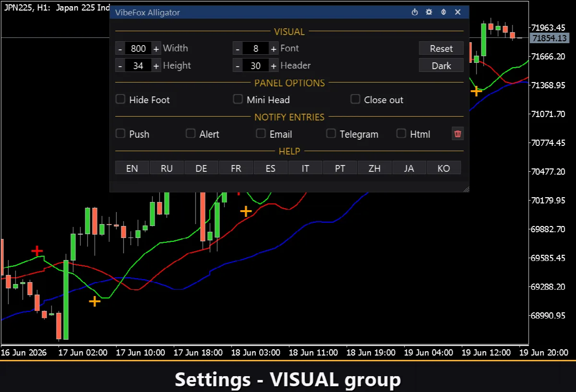Click the up-down collapse icon in the title bar
Image resolution: width=576 pixels, height=392 pixels.
pos(444,12)
